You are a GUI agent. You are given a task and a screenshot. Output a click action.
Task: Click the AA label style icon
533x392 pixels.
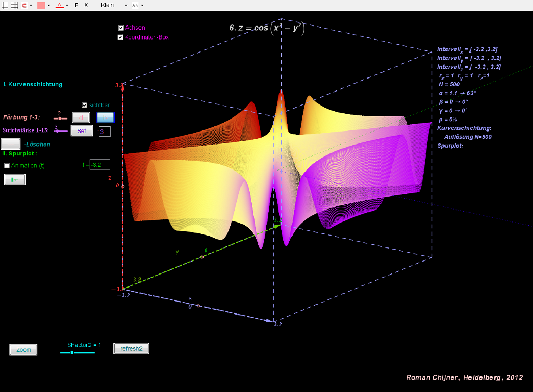135,5
